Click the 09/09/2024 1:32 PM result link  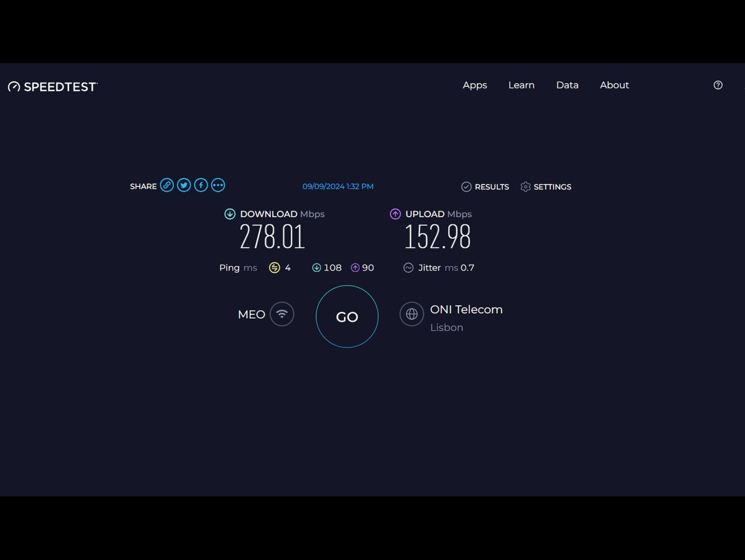[x=338, y=186]
